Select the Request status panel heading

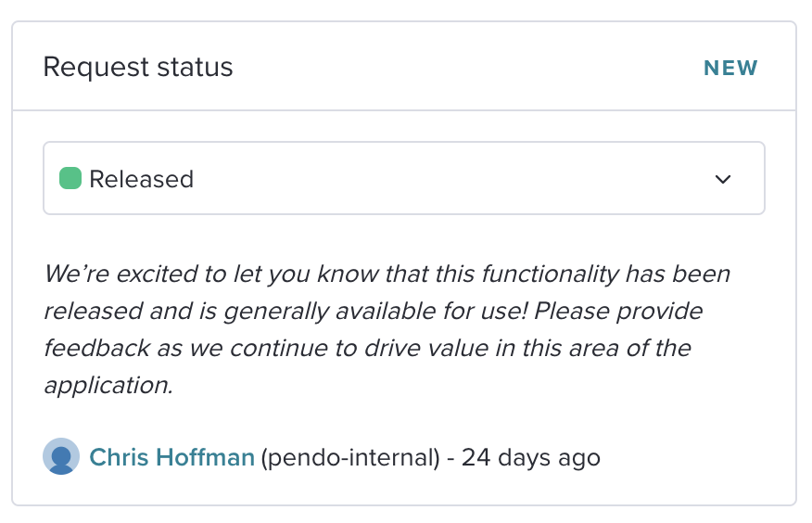point(138,68)
